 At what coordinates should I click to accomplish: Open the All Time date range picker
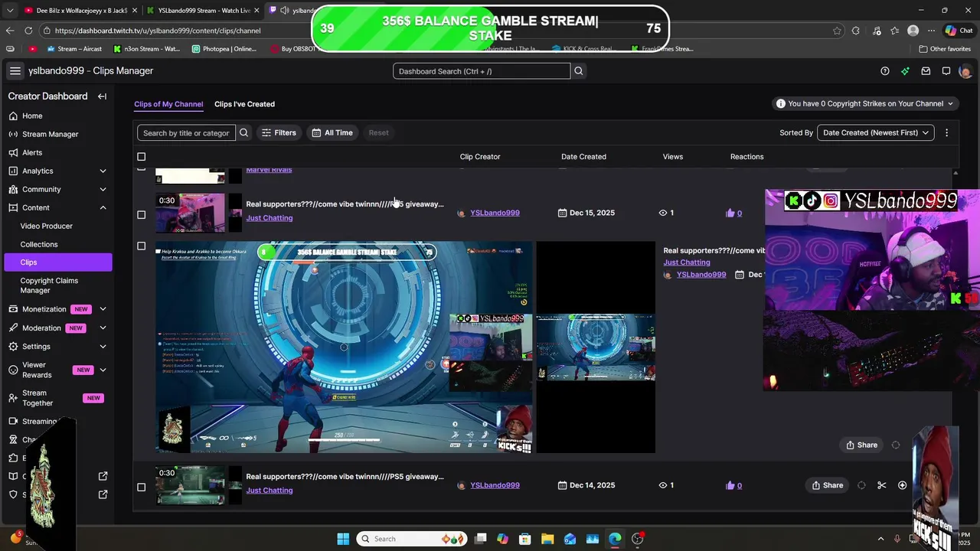click(332, 132)
